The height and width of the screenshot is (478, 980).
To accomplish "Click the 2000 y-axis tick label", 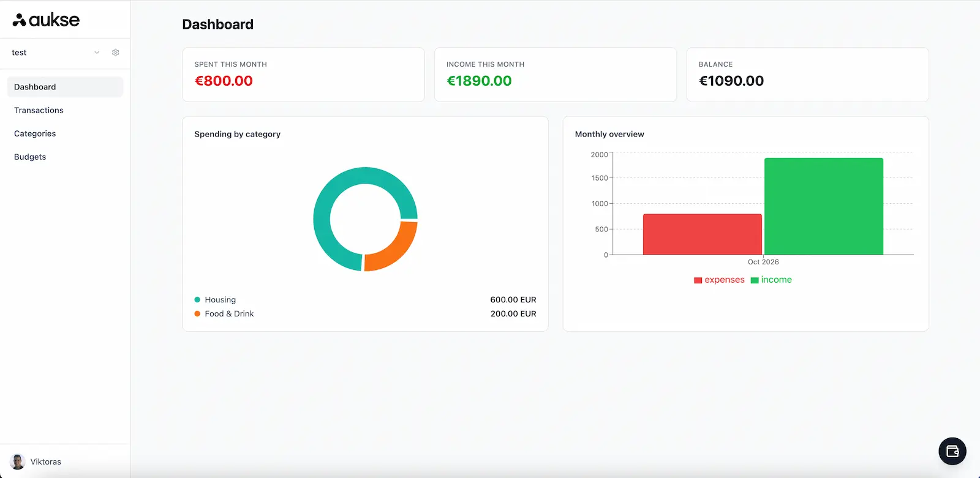I will tap(599, 155).
